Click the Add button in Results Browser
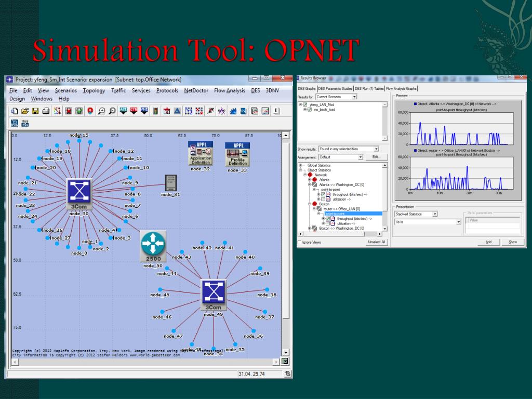The width and height of the screenshot is (532, 399). 488,242
